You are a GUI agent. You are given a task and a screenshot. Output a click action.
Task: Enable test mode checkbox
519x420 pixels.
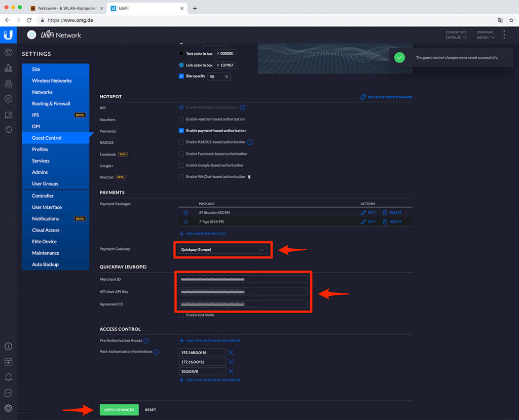[181, 315]
